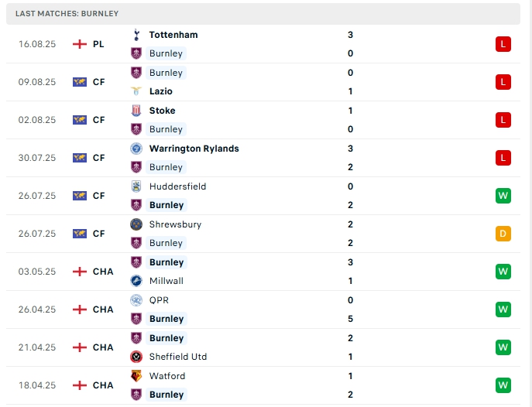
Task: Open the Warrington Rylands team link
Action: [x=194, y=149]
